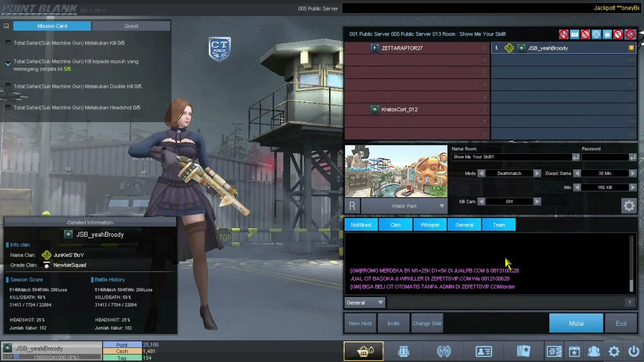Click the blue bullets ammo restriction icon
Viewport: 644px width, 362px height.
(575, 34)
